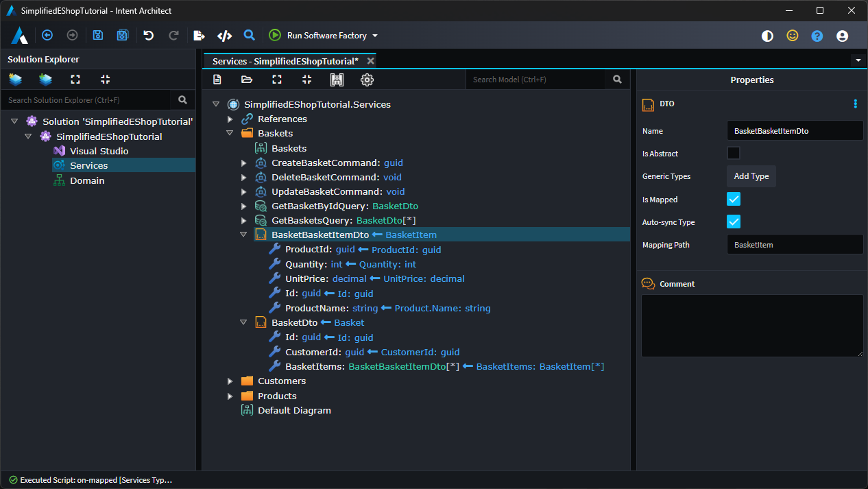Click the Search Model input box
This screenshot has height=489, width=868.
tap(535, 80)
